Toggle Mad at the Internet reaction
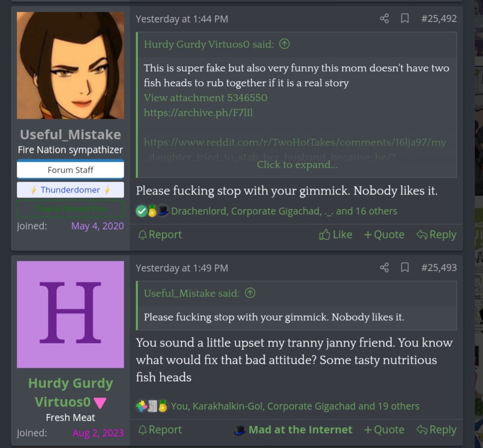The width and height of the screenshot is (483, 448). 293,430
